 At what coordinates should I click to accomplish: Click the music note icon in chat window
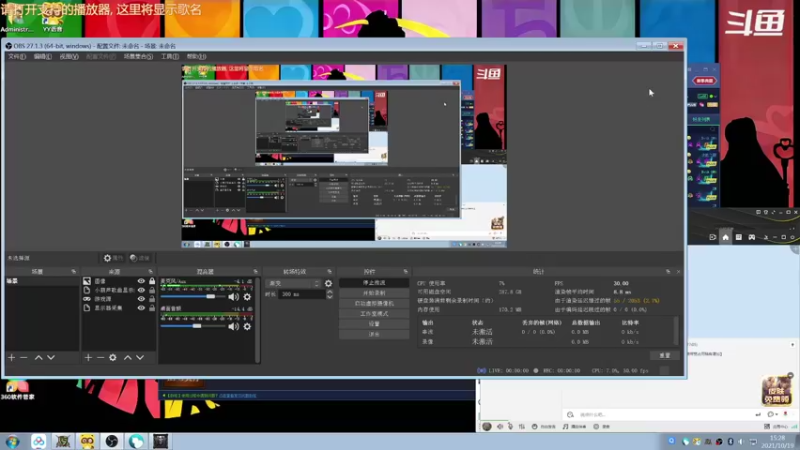click(x=565, y=427)
